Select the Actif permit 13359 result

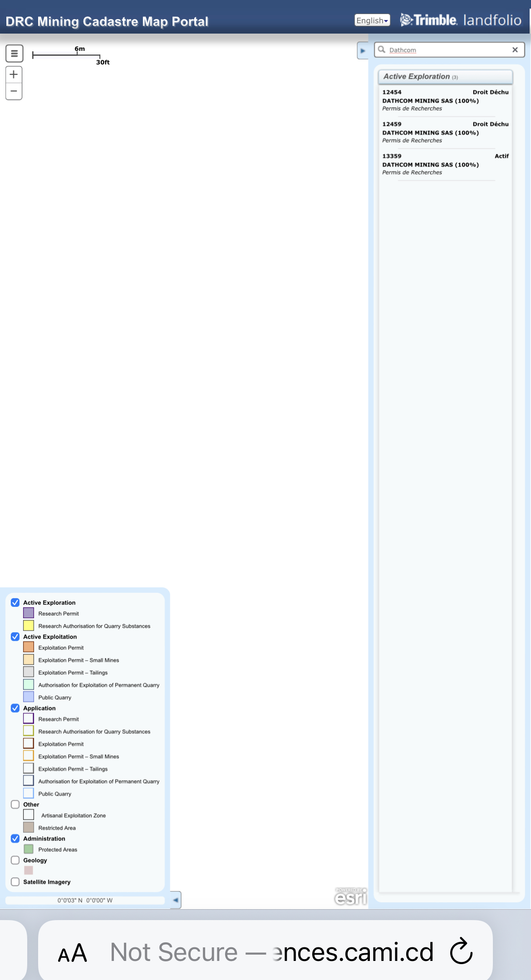(445, 164)
